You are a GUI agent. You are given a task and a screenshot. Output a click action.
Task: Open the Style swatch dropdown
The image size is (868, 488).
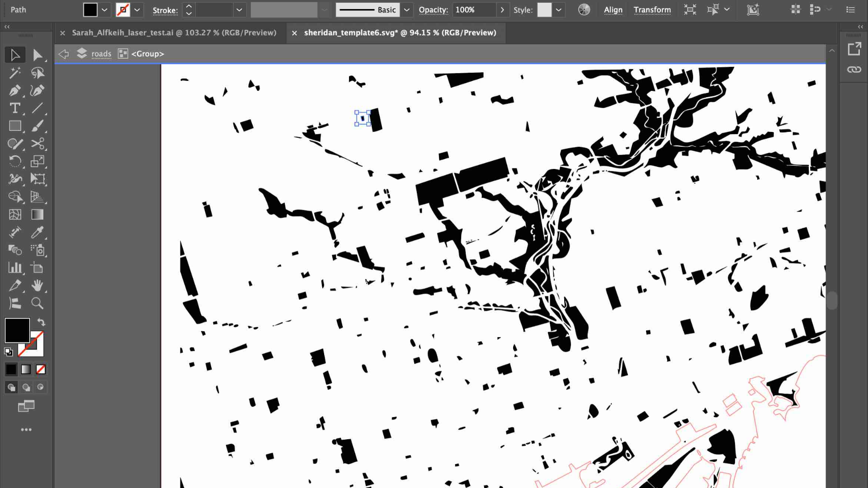pos(559,10)
